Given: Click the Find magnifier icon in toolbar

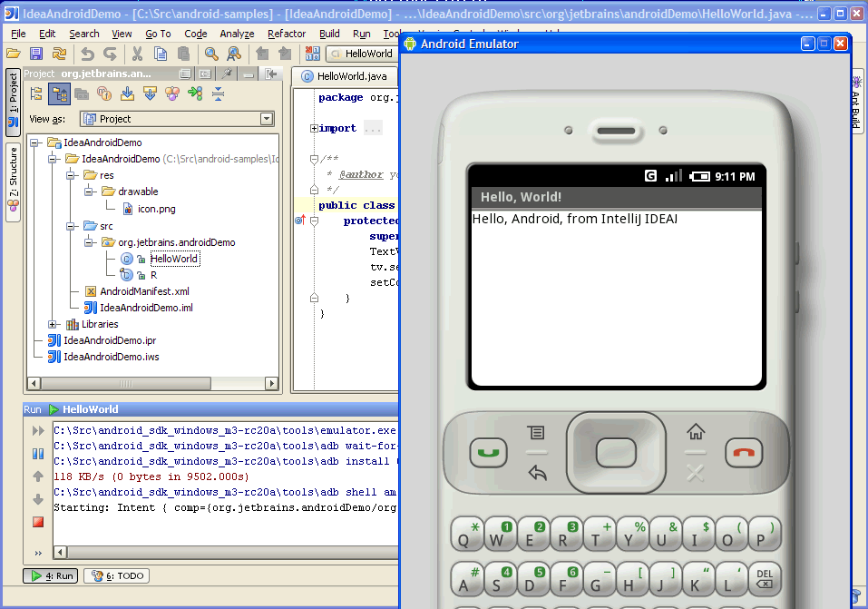Looking at the screenshot, I should tap(211, 54).
